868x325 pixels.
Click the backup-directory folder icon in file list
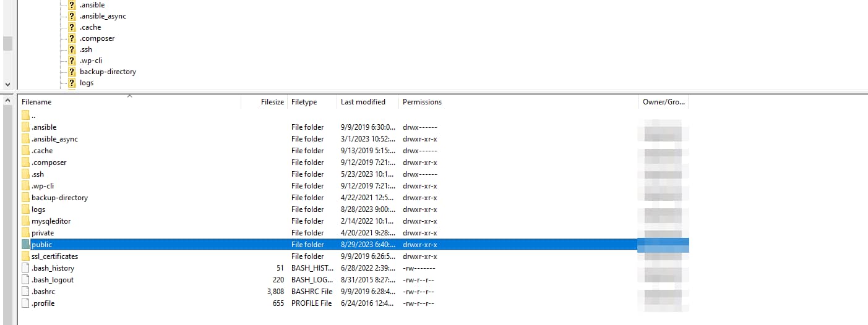click(x=25, y=198)
